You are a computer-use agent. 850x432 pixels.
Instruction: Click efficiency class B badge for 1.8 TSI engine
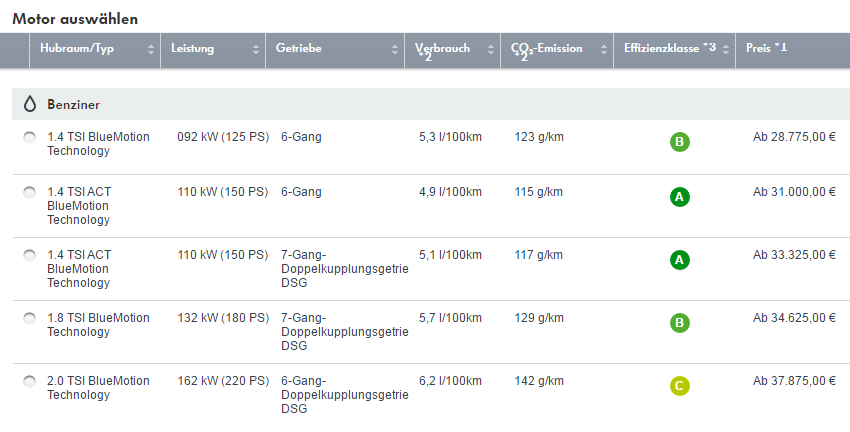tap(679, 323)
